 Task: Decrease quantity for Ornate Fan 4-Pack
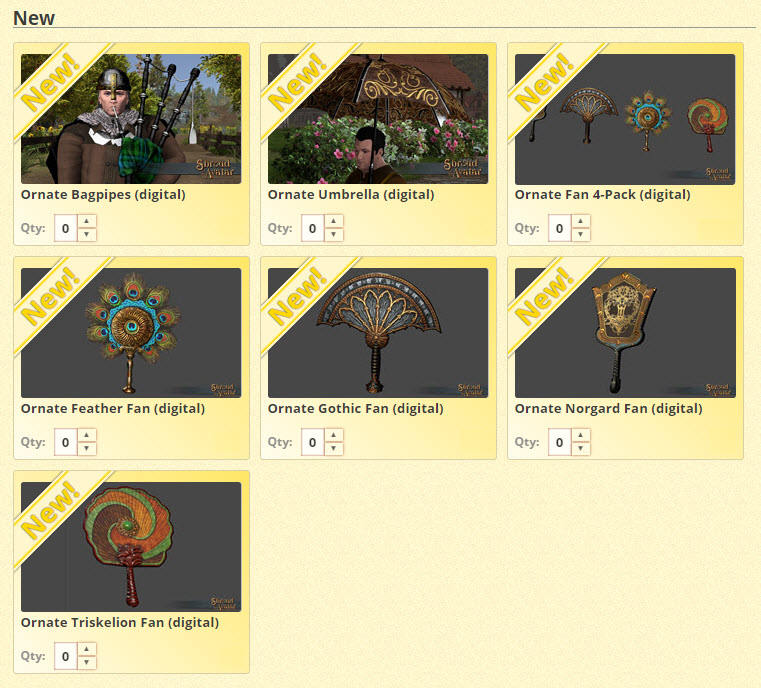point(580,234)
